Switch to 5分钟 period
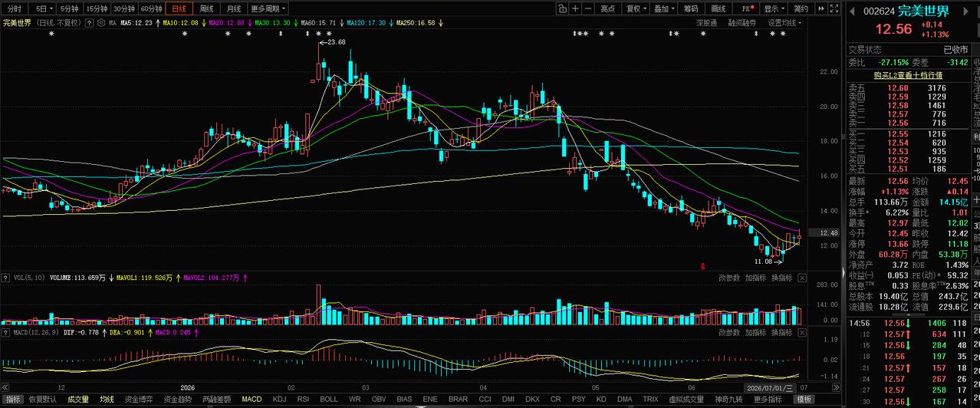The height and width of the screenshot is (408, 980). (x=69, y=8)
